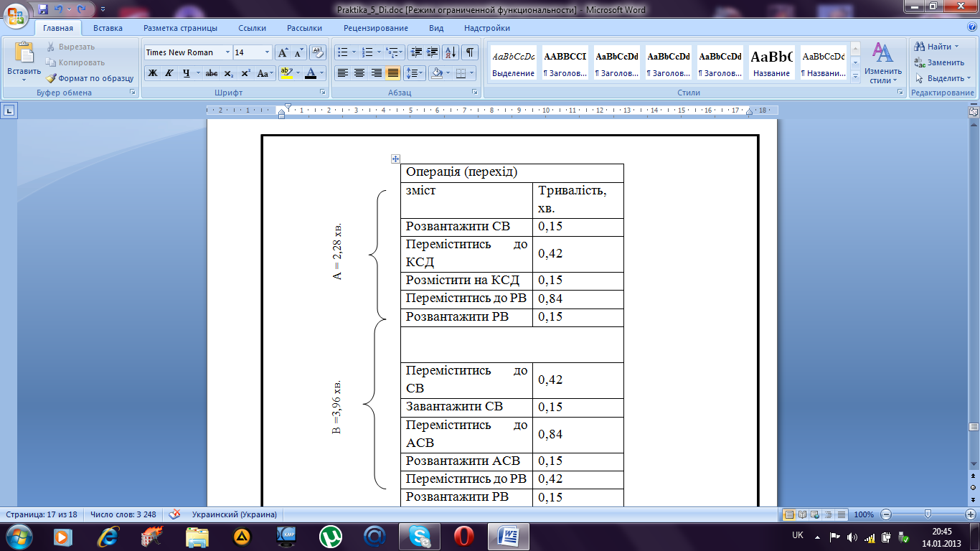Click Sort (A-Z) icon

[x=451, y=52]
